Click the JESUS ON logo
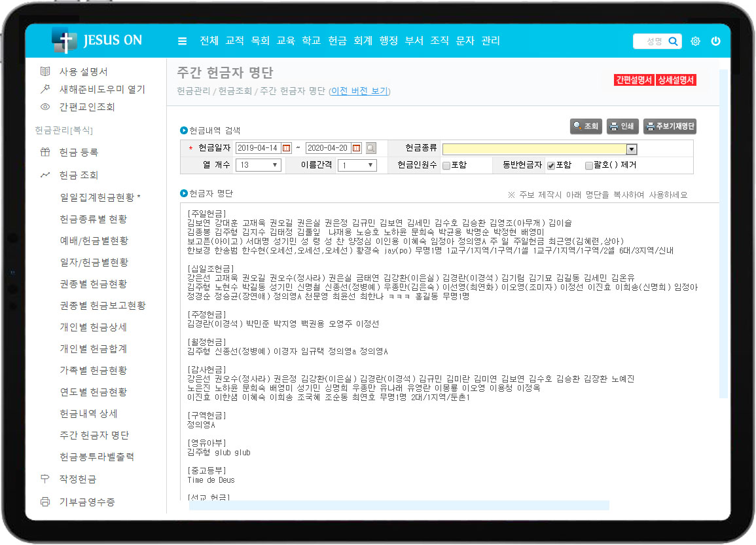756x545 pixels. point(97,40)
